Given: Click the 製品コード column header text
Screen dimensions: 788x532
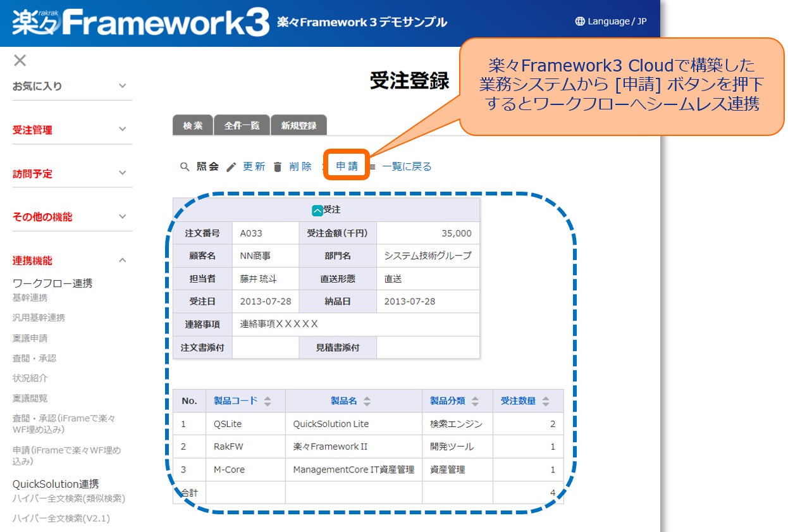Looking at the screenshot, I should [236, 400].
